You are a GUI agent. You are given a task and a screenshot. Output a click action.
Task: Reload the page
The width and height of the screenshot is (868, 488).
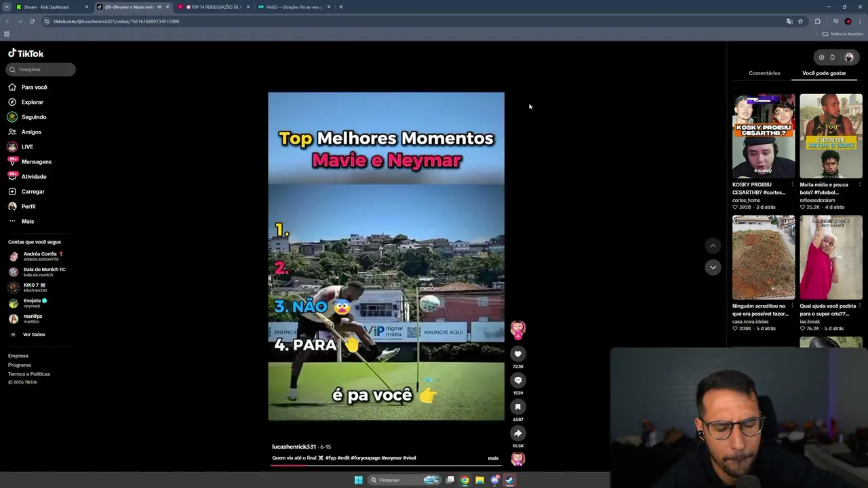(32, 21)
